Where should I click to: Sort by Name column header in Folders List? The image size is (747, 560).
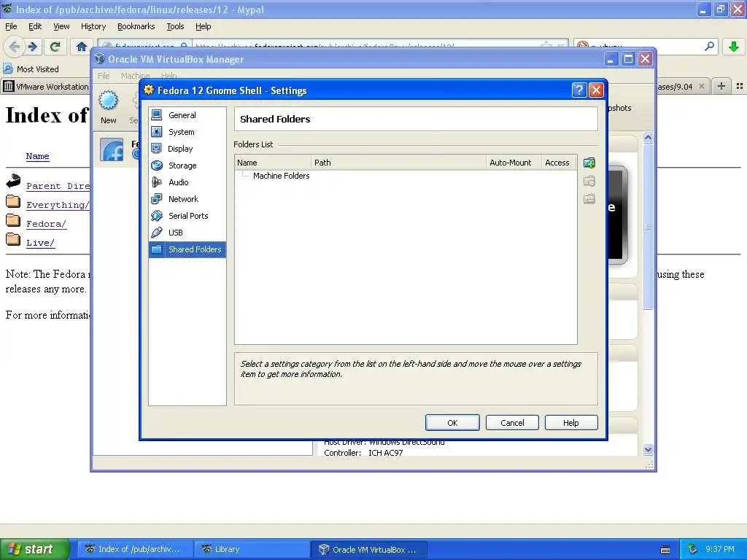coord(273,163)
